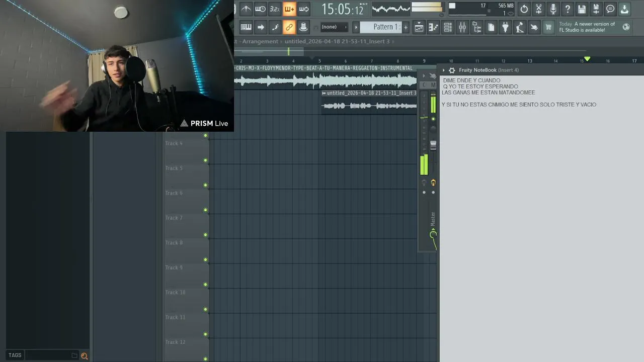
Task: Click globe icon in news panel
Action: pyautogui.click(x=626, y=27)
